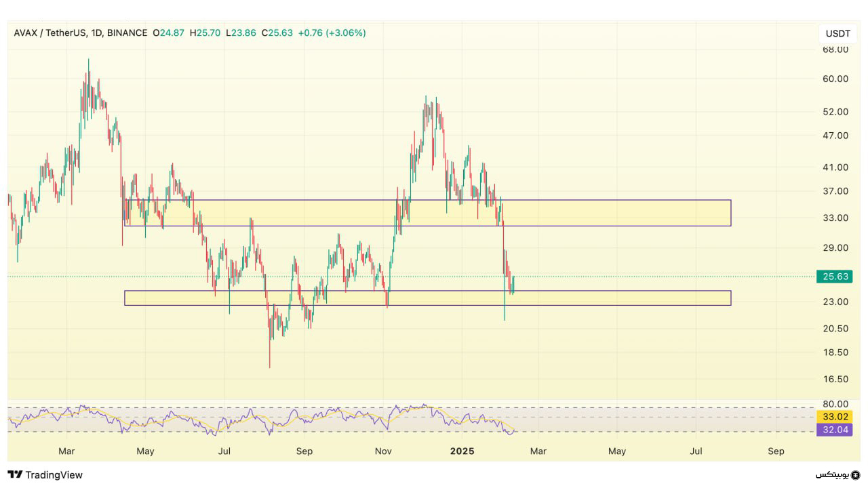This screenshot has height=488, width=868.
Task: Click the 2025 label on time axis
Action: click(462, 451)
